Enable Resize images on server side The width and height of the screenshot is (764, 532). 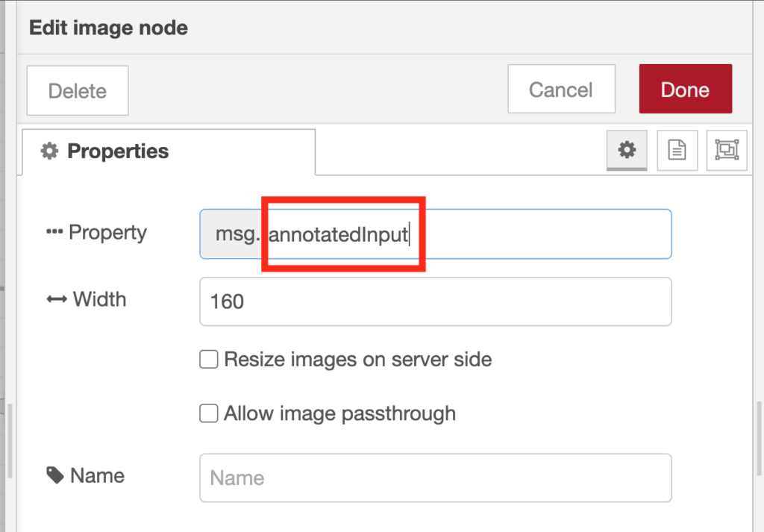point(208,360)
